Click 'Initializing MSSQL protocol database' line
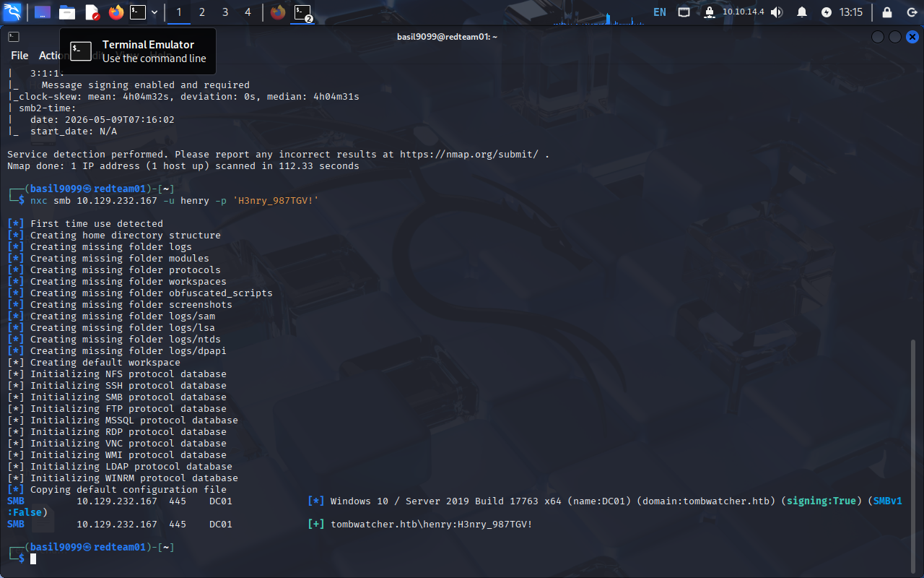This screenshot has height=578, width=924. 123,420
